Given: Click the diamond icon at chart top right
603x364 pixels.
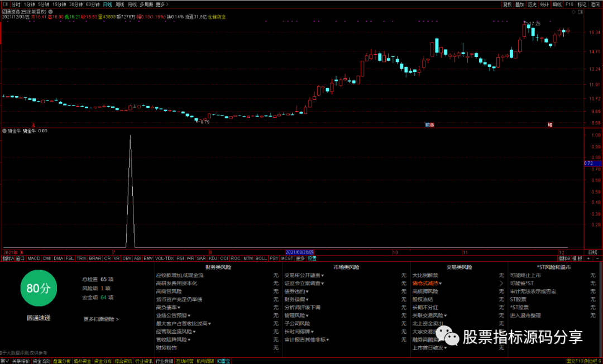Looking at the screenshot, I should click(x=573, y=12).
